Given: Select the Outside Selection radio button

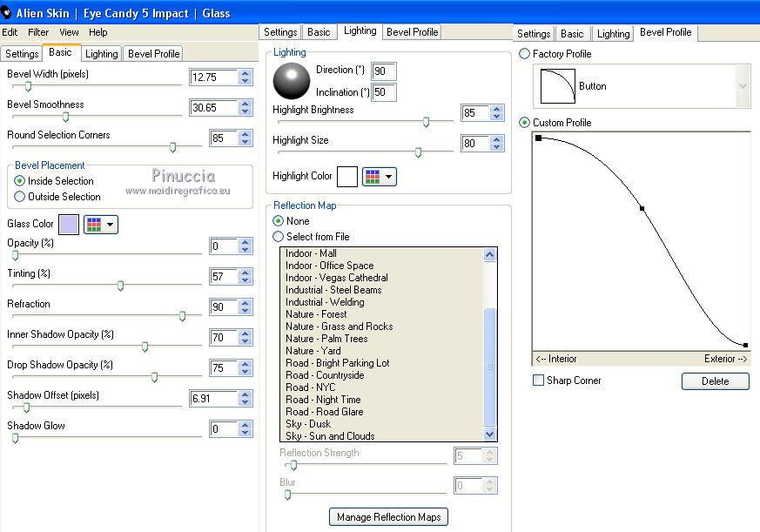Looking at the screenshot, I should point(19,197).
